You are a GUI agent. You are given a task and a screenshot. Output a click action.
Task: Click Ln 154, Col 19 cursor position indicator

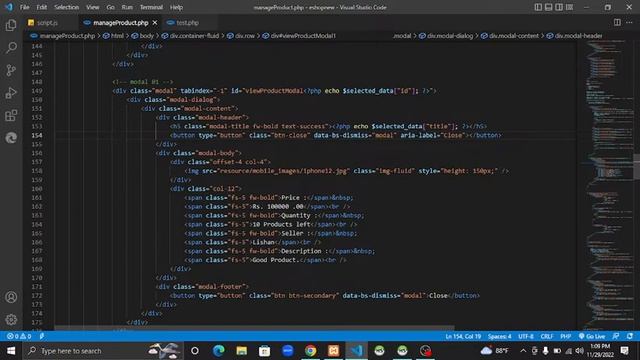coord(463,336)
